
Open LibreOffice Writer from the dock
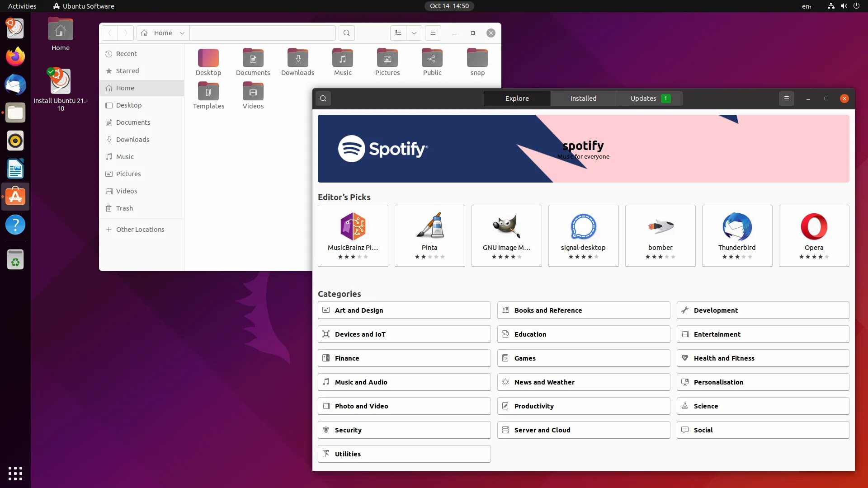tap(15, 169)
